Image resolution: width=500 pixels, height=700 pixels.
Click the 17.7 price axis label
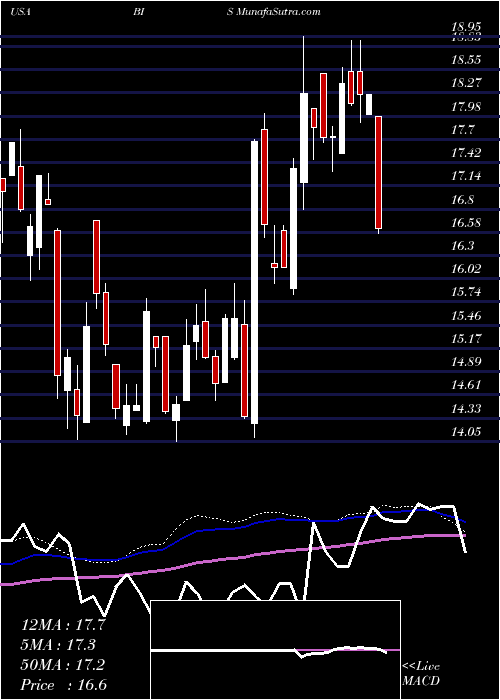click(x=462, y=129)
